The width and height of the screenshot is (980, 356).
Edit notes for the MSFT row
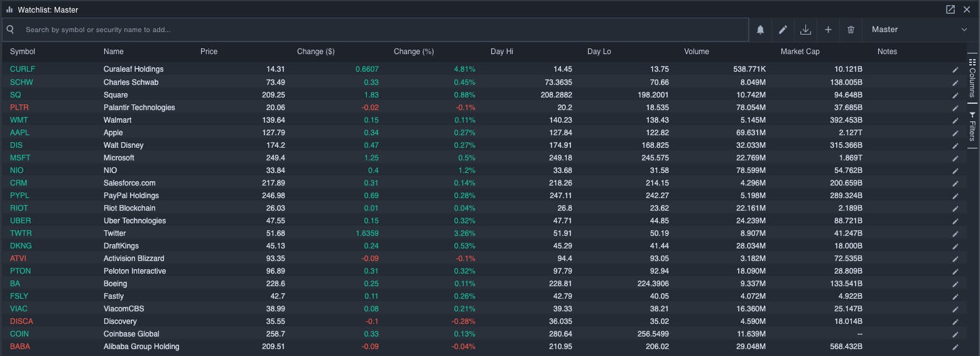click(955, 158)
